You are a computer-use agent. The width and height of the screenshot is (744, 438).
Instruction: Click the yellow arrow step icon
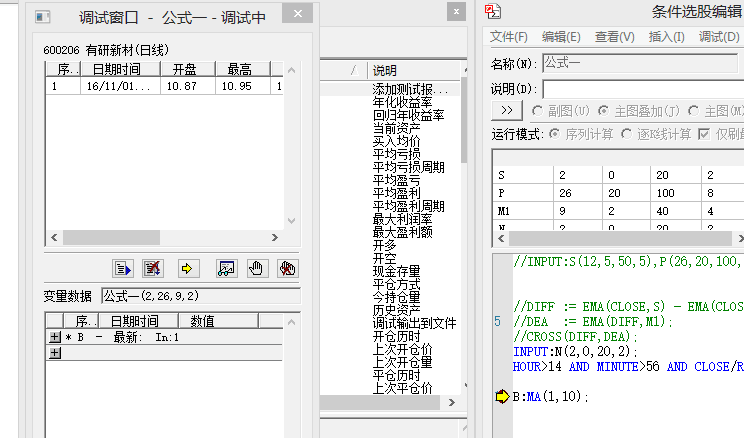[186, 268]
